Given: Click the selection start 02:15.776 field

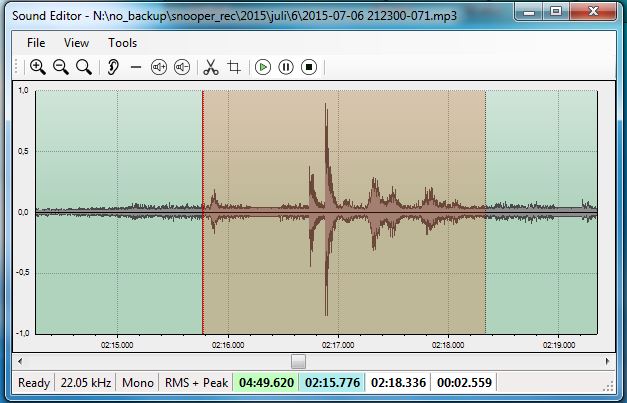Looking at the screenshot, I should [x=332, y=383].
